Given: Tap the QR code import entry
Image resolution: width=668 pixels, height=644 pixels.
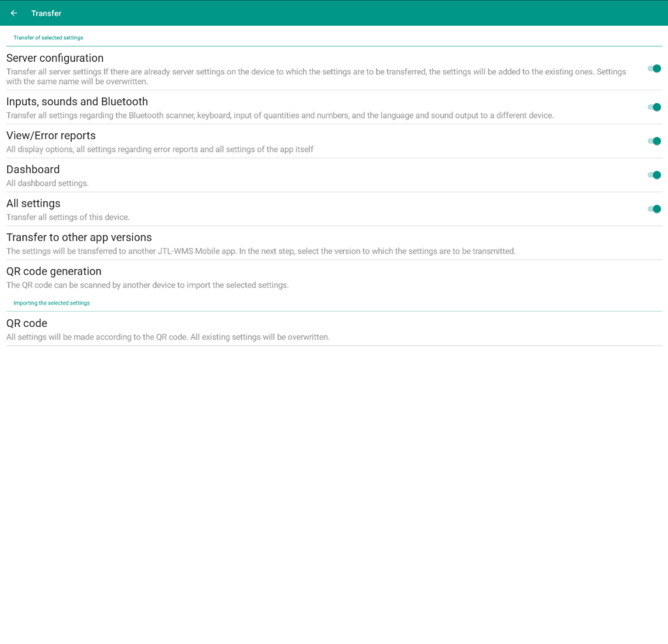Looking at the screenshot, I should pyautogui.click(x=27, y=324).
